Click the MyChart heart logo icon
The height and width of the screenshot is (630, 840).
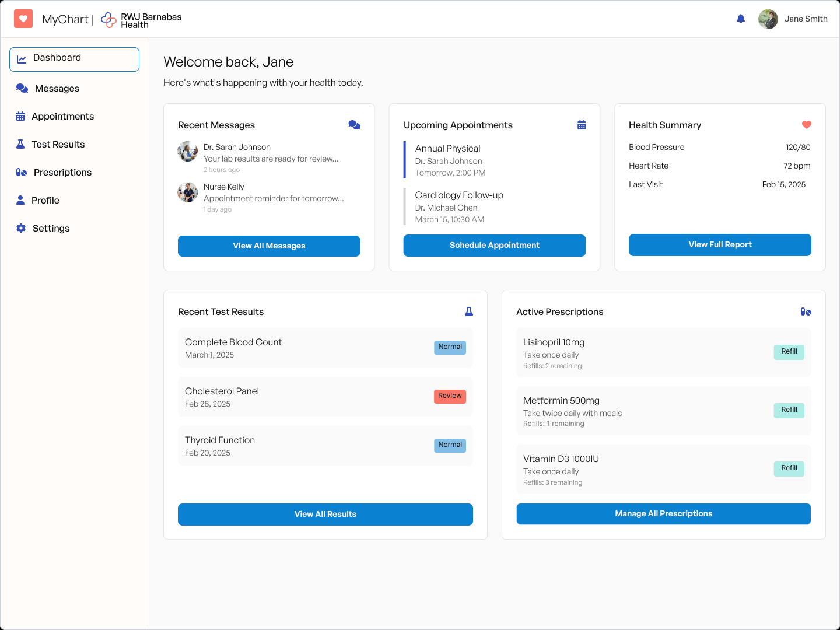(23, 19)
